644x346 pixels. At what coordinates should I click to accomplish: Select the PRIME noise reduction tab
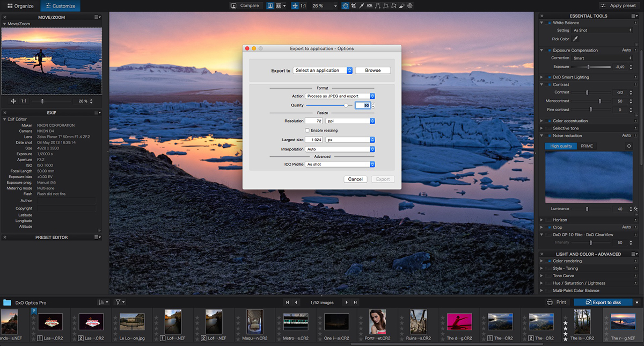click(x=587, y=146)
